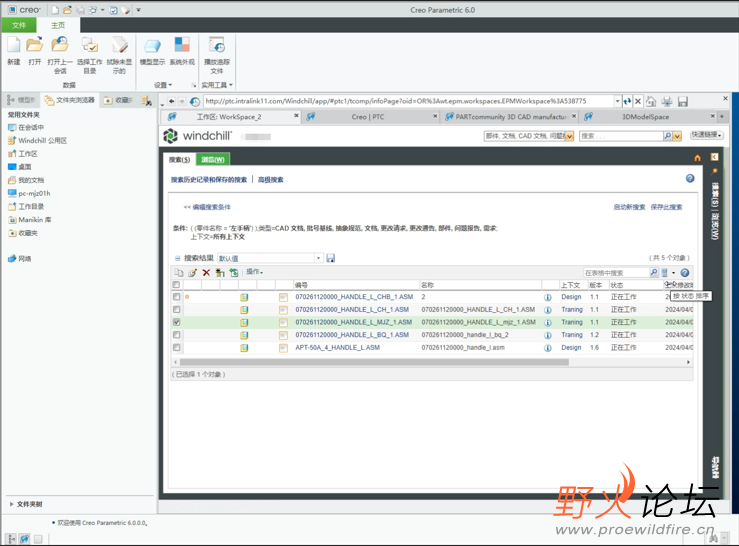Open the 070261120000_HANDLE_L_CH_1.ASM number link
739x546 pixels.
352,309
